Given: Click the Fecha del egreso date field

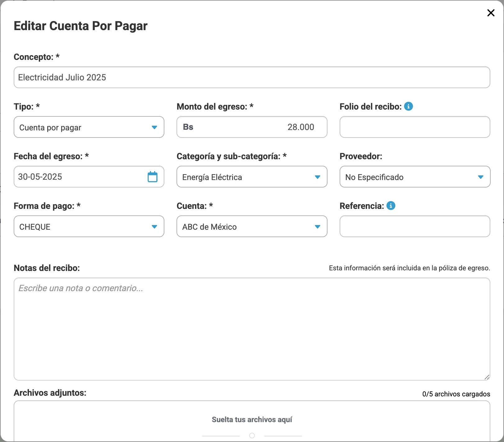Looking at the screenshot, I should coord(89,177).
